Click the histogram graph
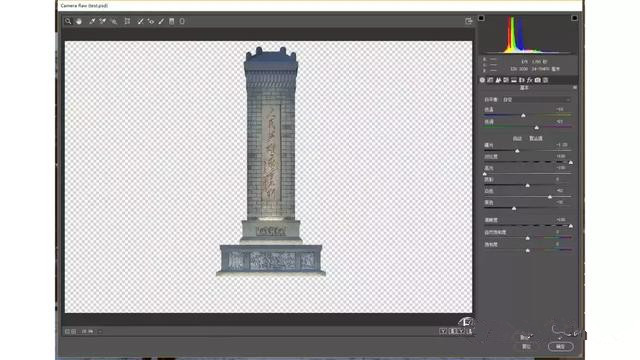 pos(528,35)
